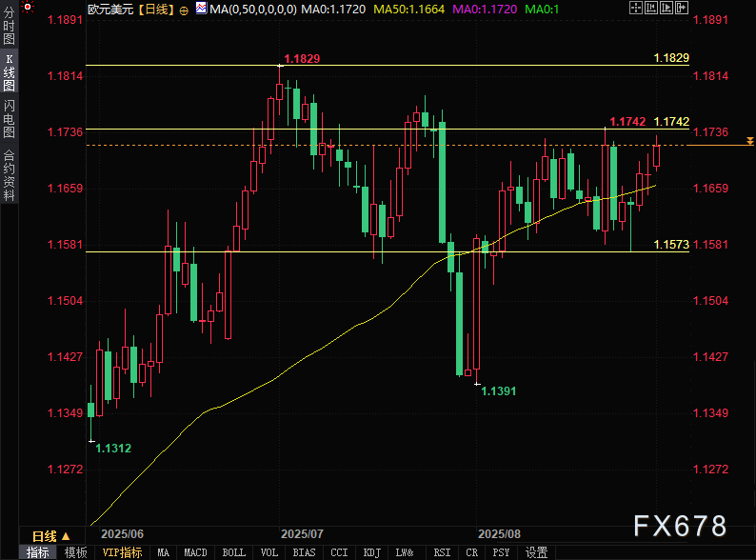Enable the BOLL indicator
This screenshot has width=756, height=560.
[233, 552]
